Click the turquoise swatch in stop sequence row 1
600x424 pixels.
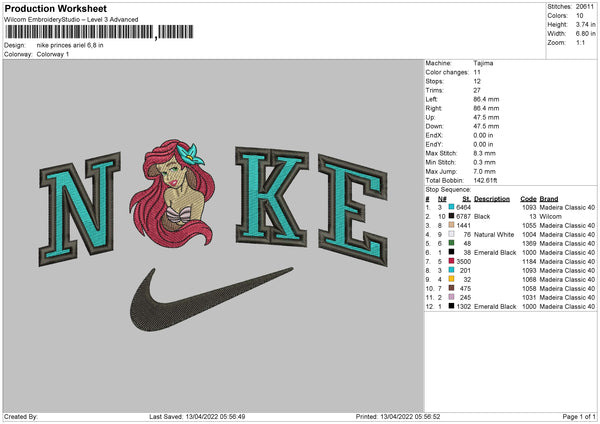[451, 207]
